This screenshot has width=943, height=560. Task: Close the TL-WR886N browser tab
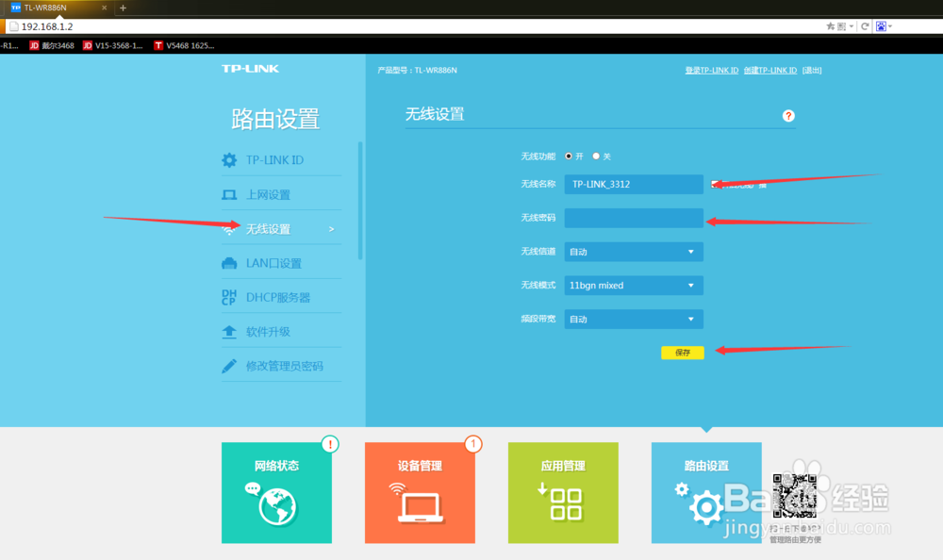104,8
